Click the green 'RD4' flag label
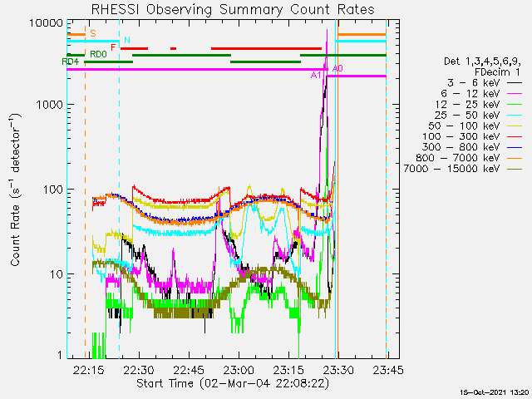Screen dimensions: 532x399 71,62
